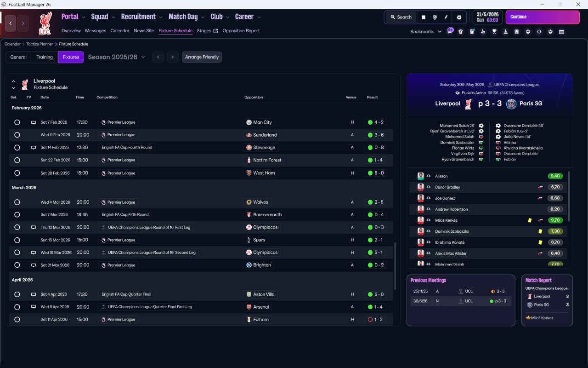
Task: Select the radio button for the Bournemouth fixture
Action: [x=17, y=215]
